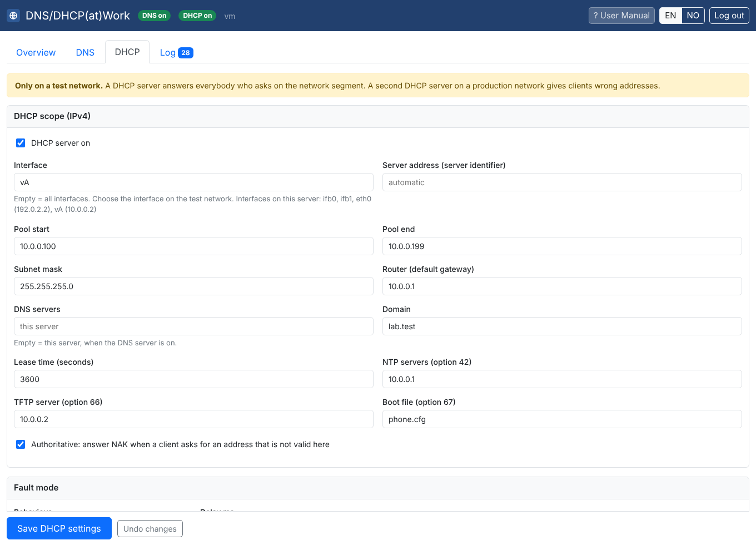Click the Subnet mask field

pos(193,286)
